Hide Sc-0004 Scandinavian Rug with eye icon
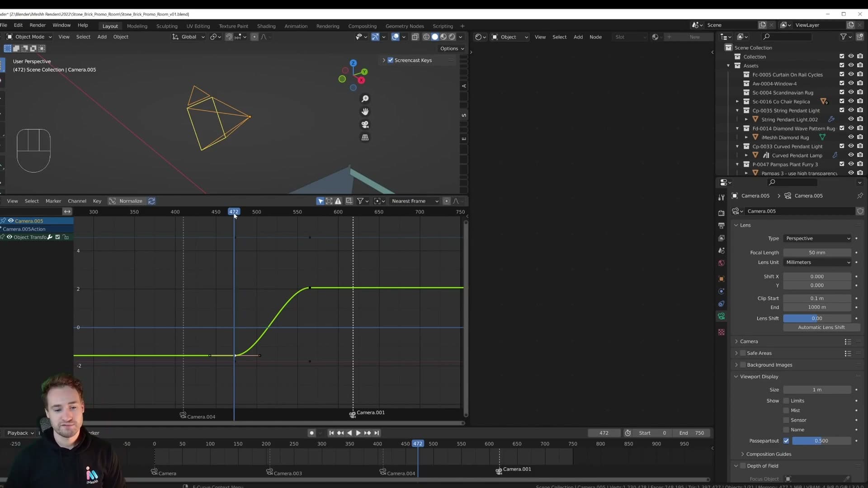 851,93
